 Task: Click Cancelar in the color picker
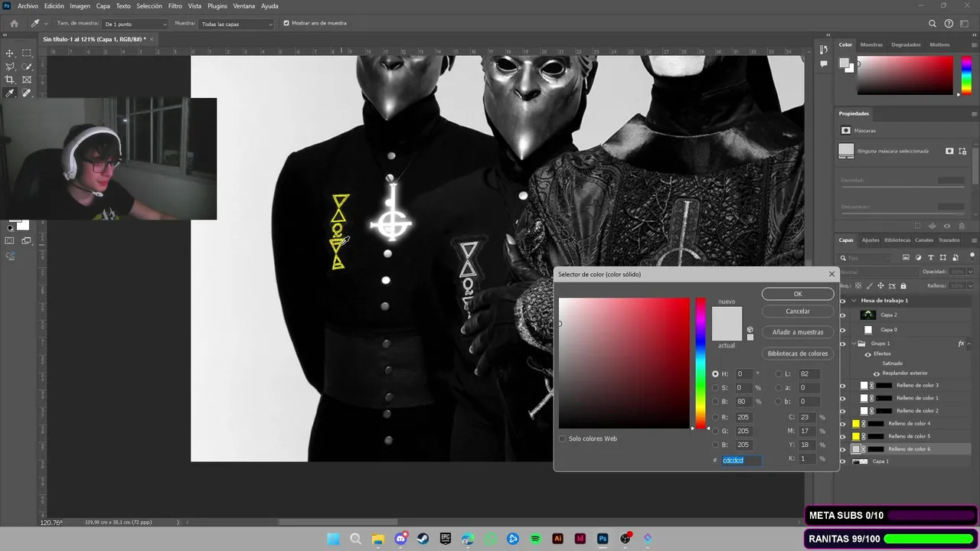click(798, 311)
